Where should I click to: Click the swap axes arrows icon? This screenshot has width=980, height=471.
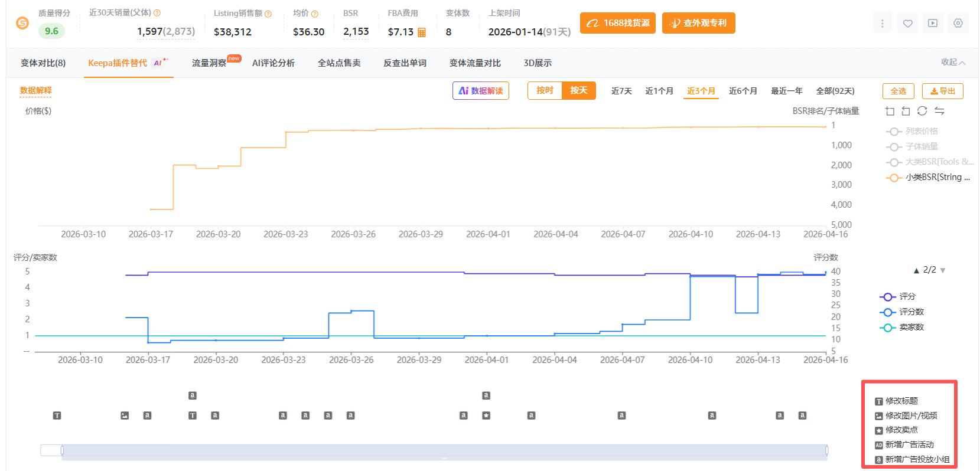pos(939,111)
